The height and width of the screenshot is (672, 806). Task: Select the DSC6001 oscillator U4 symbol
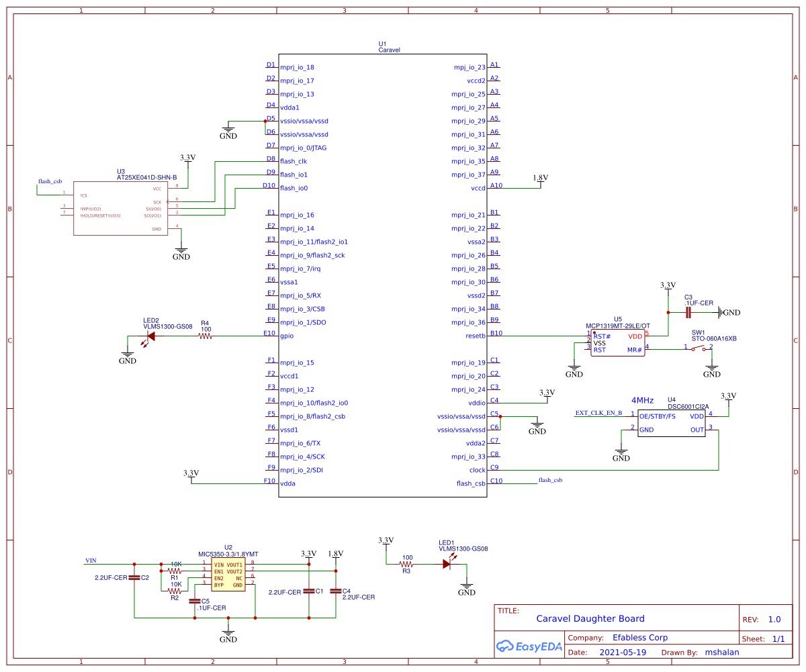pyautogui.click(x=670, y=423)
